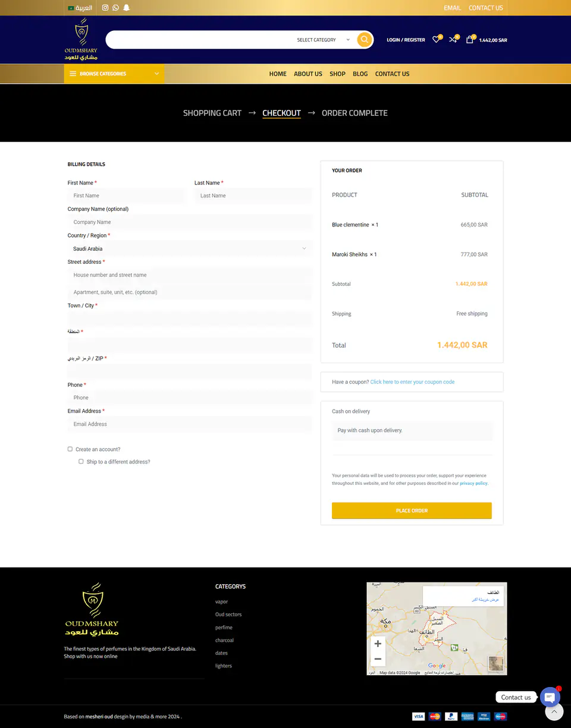Open the Instagram icon in top bar
The width and height of the screenshot is (571, 728).
105,8
